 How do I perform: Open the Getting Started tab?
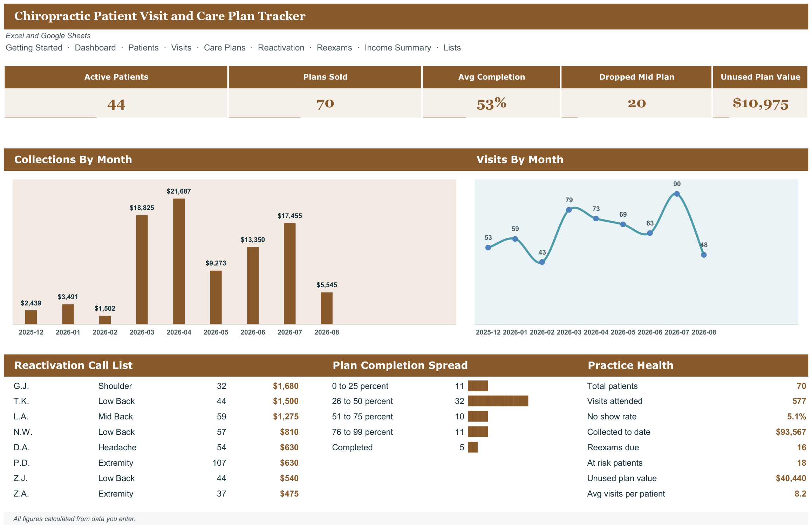point(34,48)
